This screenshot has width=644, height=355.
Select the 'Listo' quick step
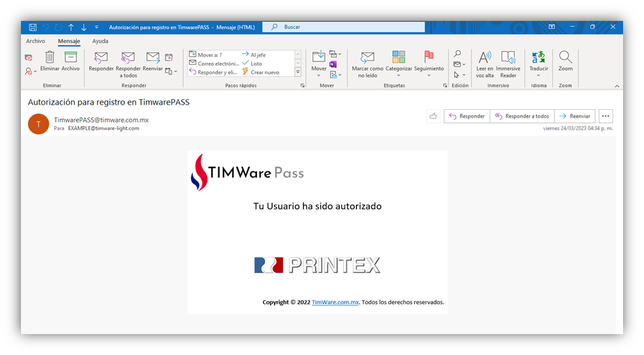(x=252, y=63)
